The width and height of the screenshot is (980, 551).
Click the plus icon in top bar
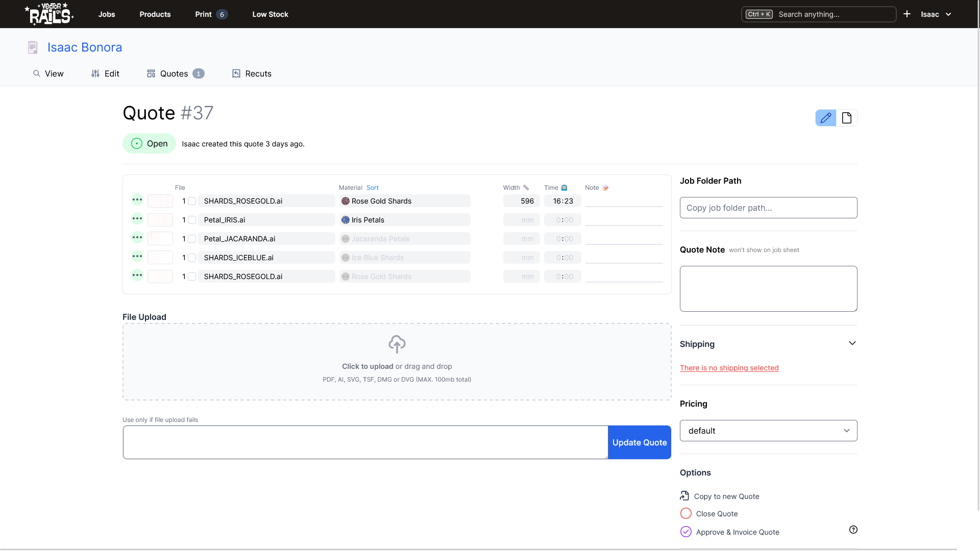click(x=907, y=14)
